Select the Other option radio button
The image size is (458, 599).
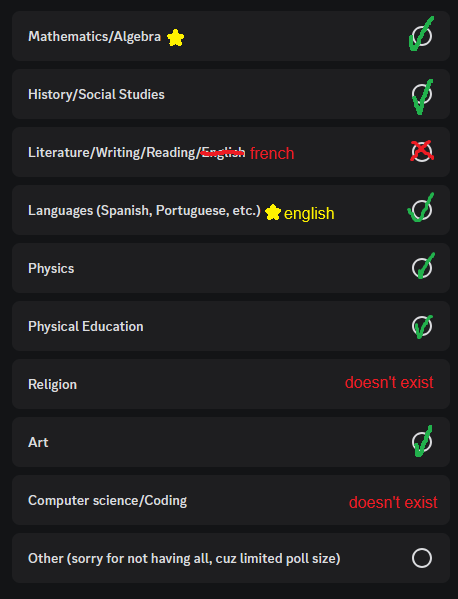click(x=422, y=558)
